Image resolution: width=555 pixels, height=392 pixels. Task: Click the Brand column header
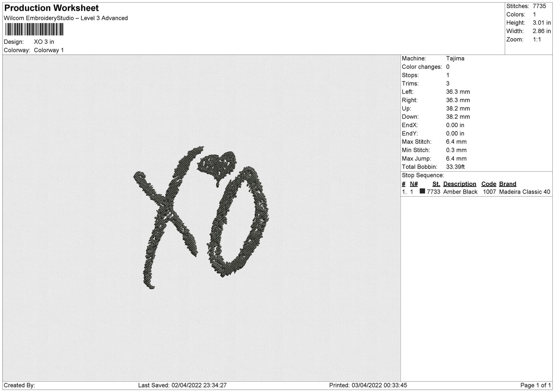pyautogui.click(x=507, y=184)
